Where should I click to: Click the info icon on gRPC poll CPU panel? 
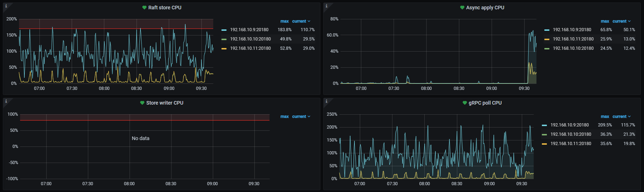[326, 101]
